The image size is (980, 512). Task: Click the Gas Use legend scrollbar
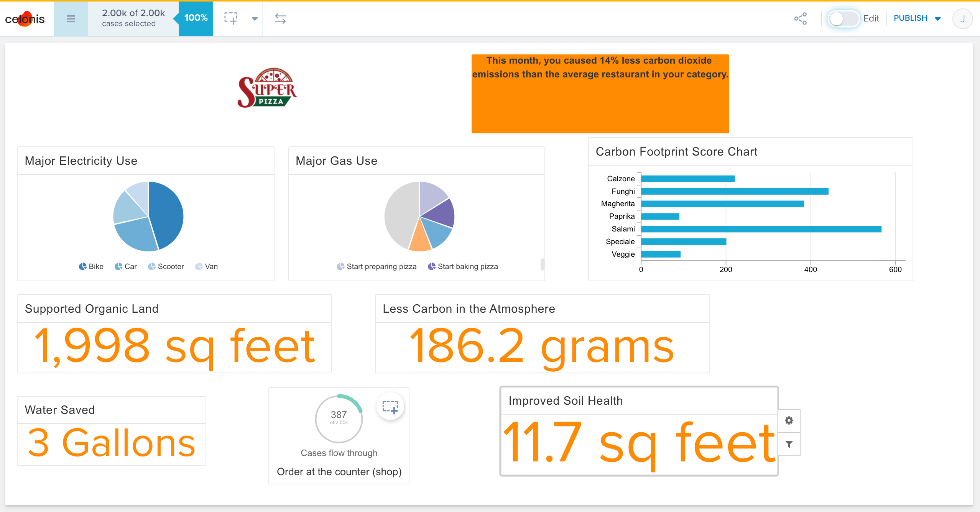[542, 264]
